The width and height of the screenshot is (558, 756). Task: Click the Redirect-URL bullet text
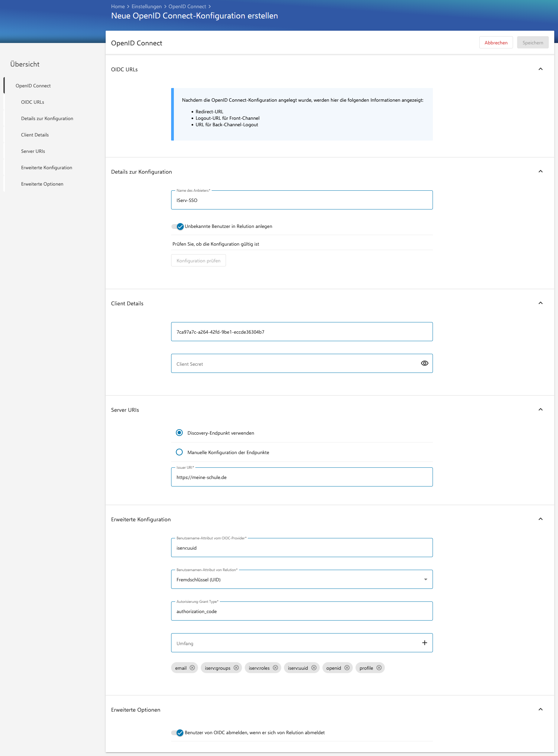pos(209,112)
